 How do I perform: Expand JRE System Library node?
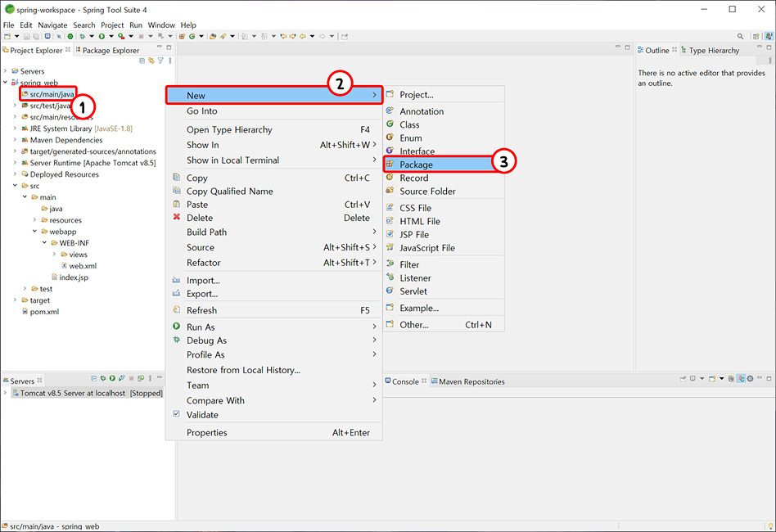[x=15, y=128]
